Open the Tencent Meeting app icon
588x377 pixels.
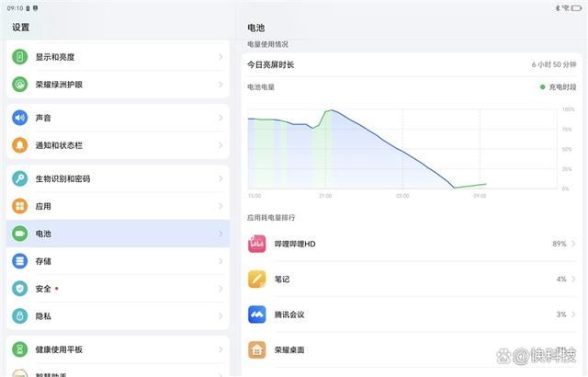[x=257, y=314]
